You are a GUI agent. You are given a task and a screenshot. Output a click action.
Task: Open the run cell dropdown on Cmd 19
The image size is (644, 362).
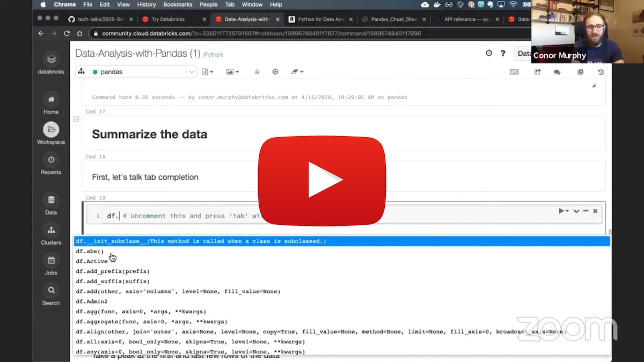pos(563,211)
